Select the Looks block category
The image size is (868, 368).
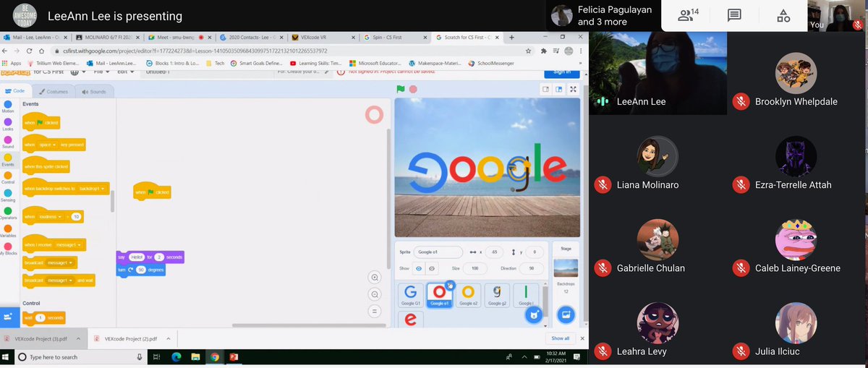coord(8,124)
